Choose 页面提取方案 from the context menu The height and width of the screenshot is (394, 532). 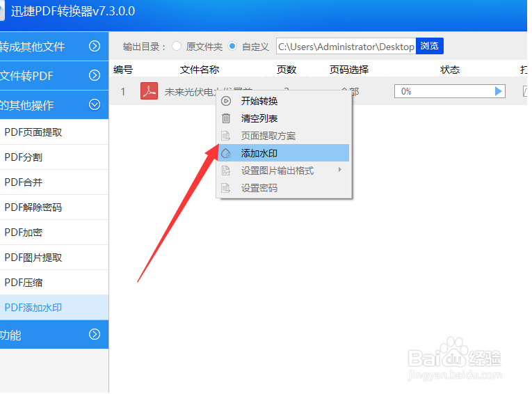click(284, 136)
